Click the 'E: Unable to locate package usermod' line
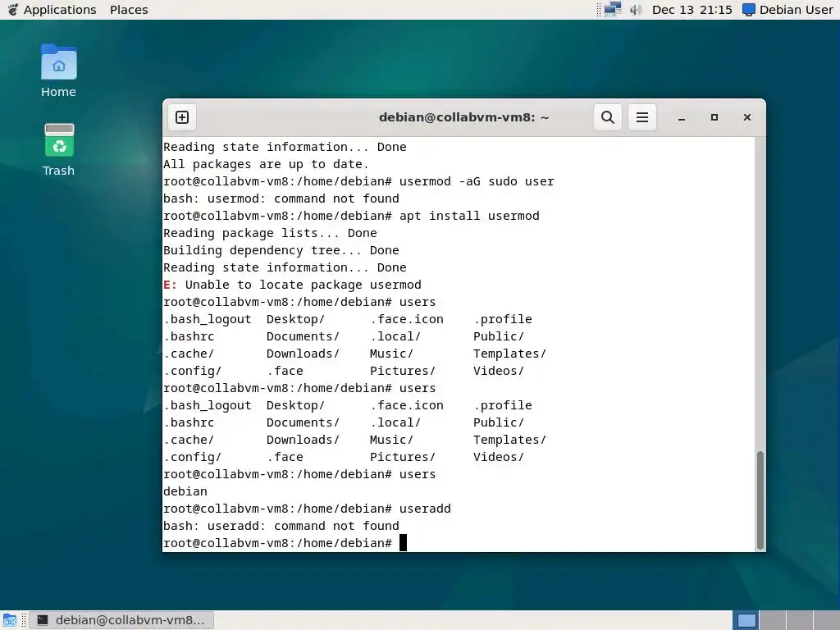This screenshot has height=630, width=840. (x=293, y=285)
